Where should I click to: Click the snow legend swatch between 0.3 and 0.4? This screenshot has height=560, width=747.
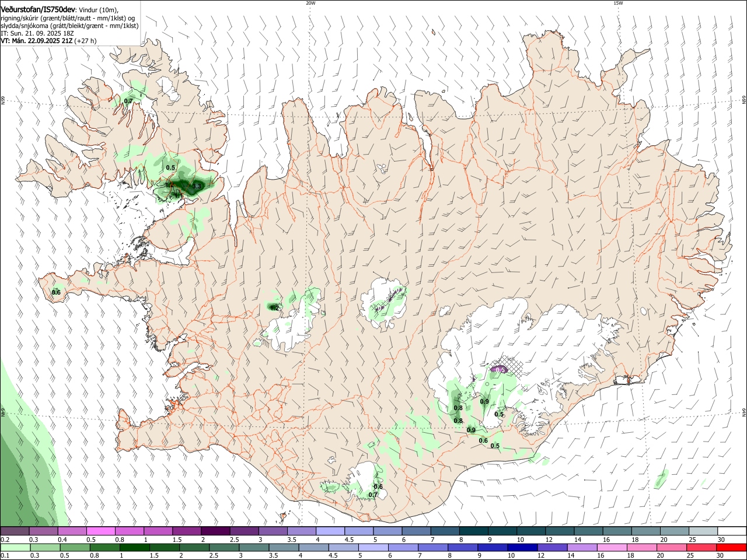44,531
